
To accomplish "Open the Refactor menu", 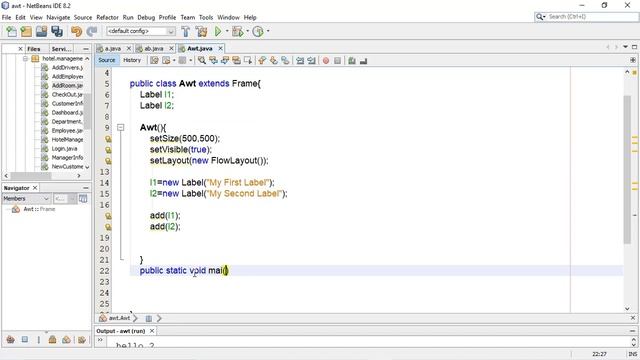I will (107, 18).
